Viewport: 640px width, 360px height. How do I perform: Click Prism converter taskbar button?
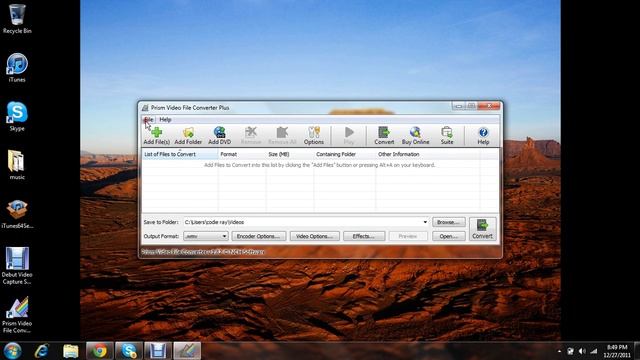click(x=187, y=351)
